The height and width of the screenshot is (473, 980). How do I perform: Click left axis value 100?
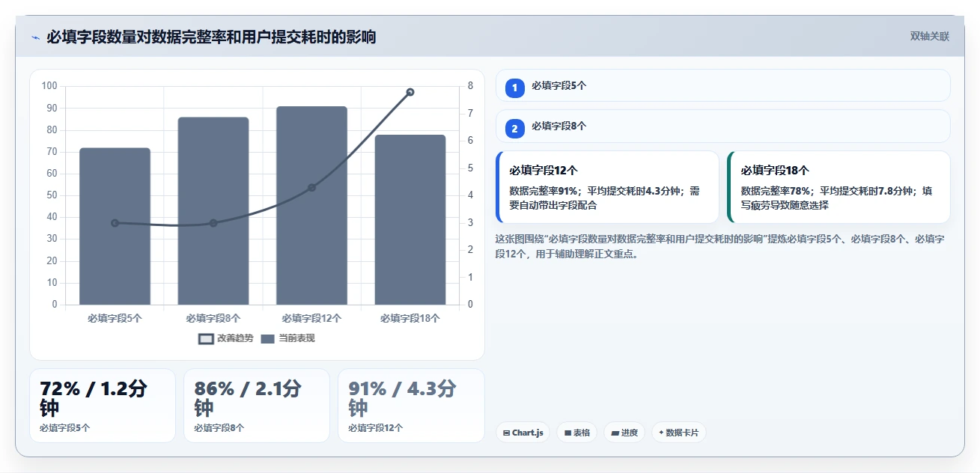point(49,86)
